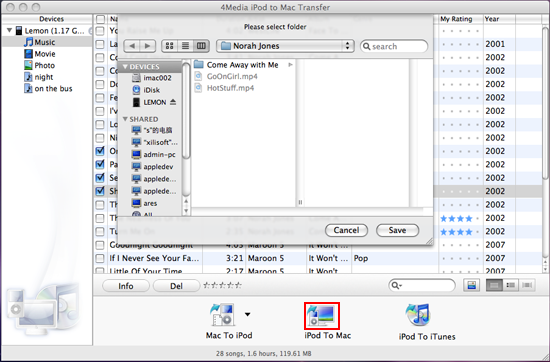550x362 pixels.
Task: Click Cancel in the folder dialog
Action: [x=347, y=230]
